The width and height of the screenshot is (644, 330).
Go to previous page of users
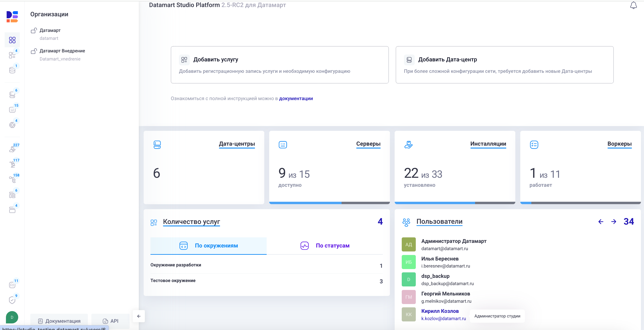click(x=601, y=222)
